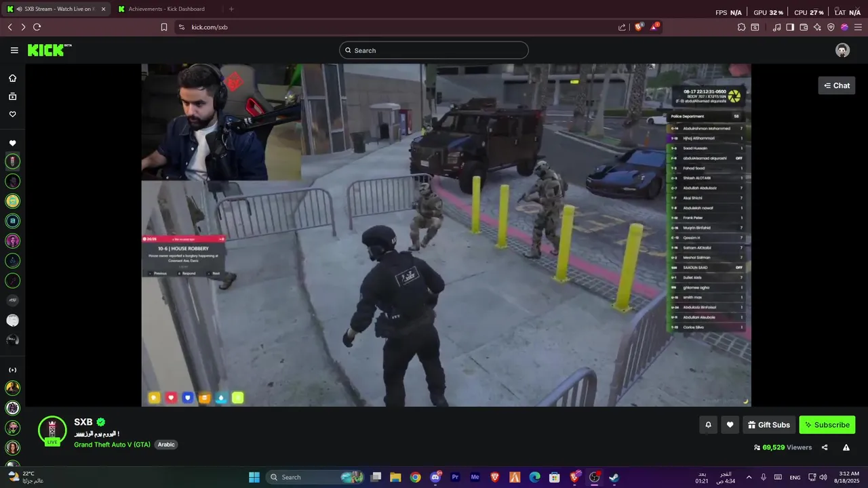Click the live channels radio icon in sidebar
This screenshot has width=868, height=488.
tap(12, 370)
